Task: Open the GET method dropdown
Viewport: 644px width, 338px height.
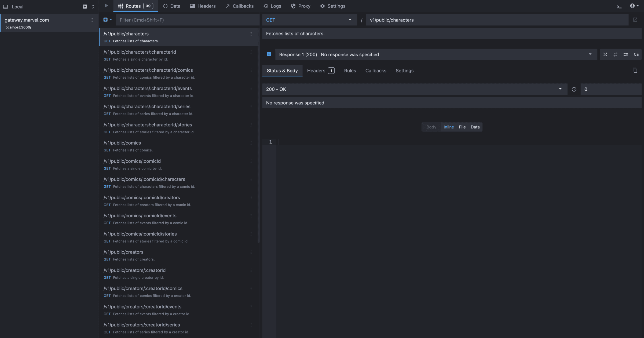Action: (309, 20)
